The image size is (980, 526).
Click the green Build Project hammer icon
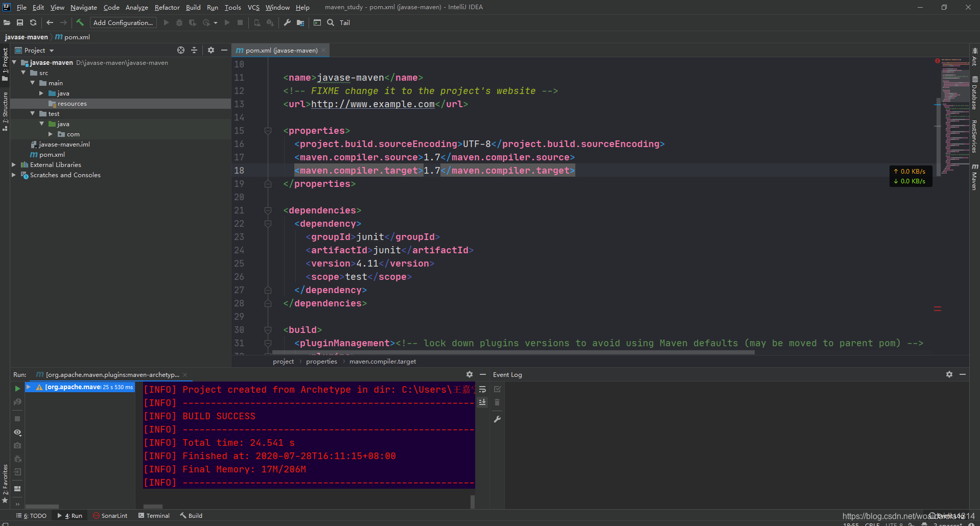pos(80,22)
